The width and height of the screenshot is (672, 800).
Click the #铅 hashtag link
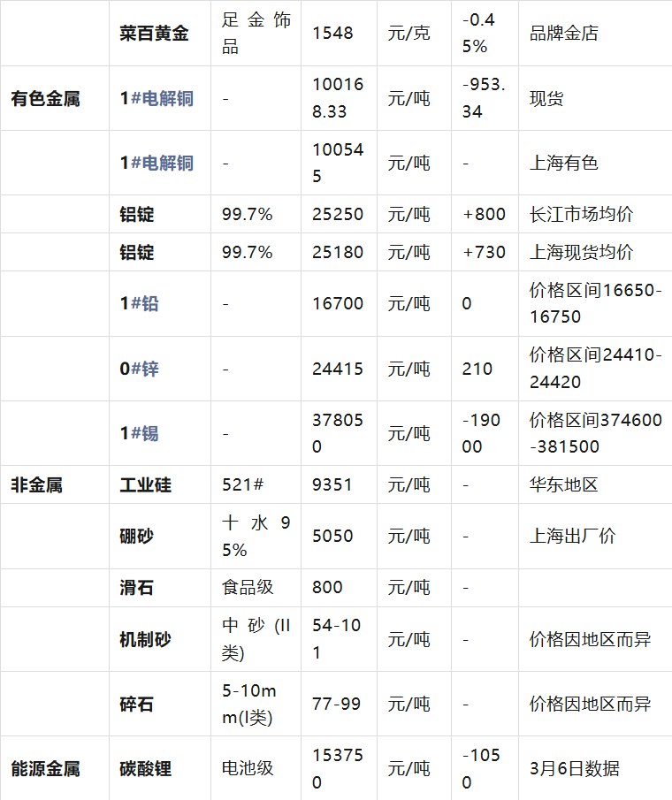tap(145, 303)
